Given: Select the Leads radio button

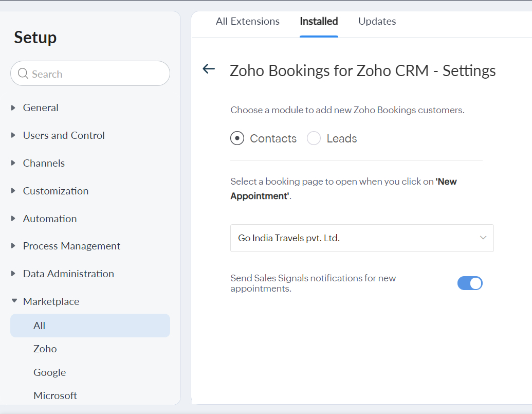Looking at the screenshot, I should 314,138.
